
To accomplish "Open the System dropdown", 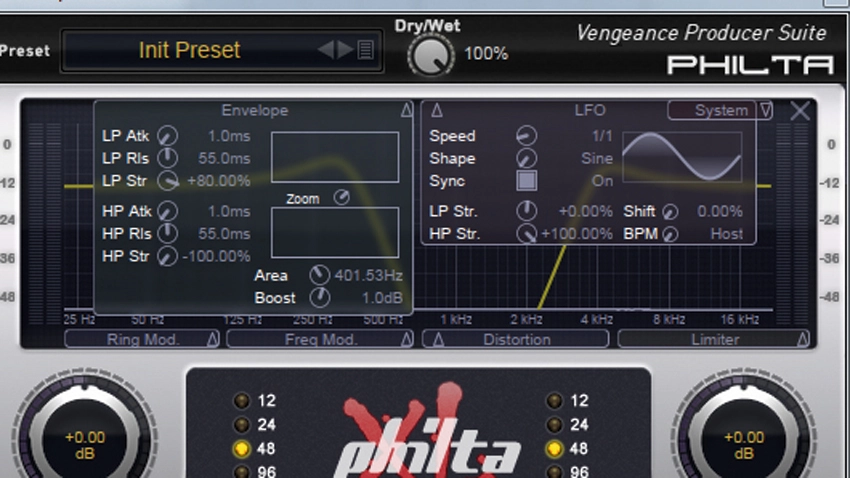I will pyautogui.click(x=720, y=110).
